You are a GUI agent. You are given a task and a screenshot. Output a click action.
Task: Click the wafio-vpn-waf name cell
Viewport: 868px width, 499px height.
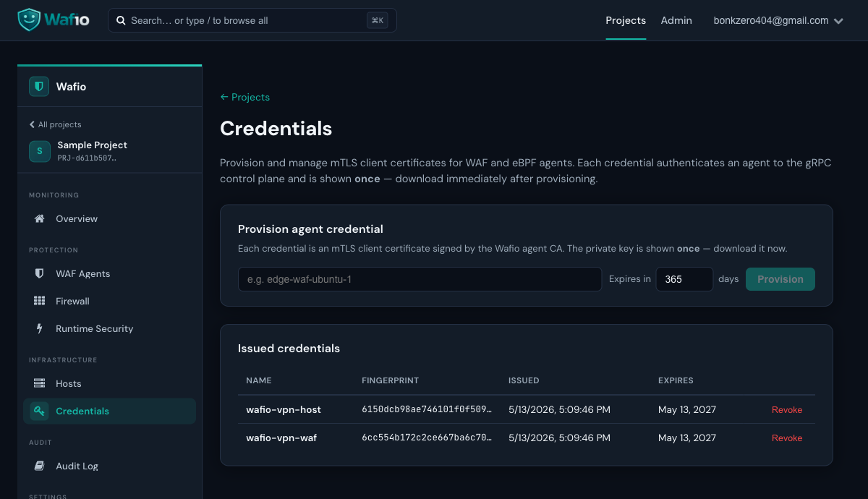click(281, 438)
